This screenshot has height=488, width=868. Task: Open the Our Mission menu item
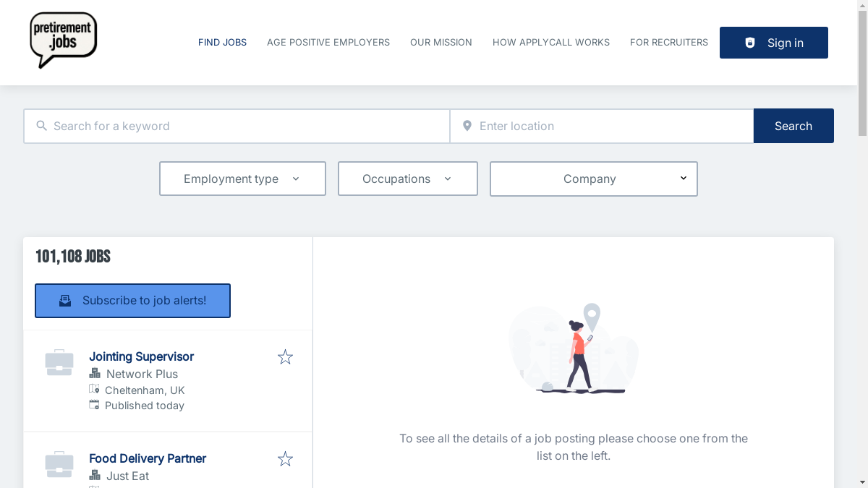[441, 43]
